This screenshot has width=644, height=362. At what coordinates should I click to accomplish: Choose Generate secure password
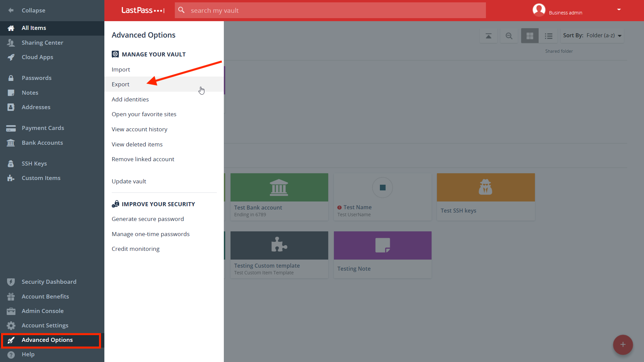(x=148, y=219)
